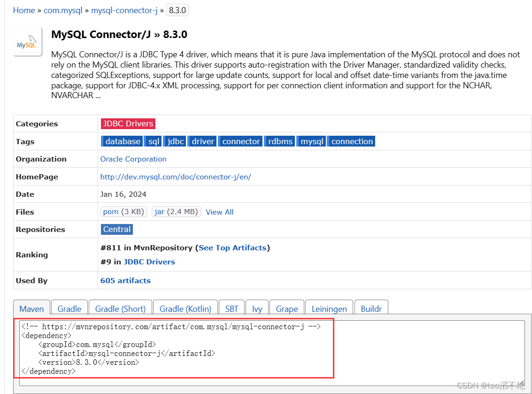Viewport: 532px width, 394px height.
Task: Click the Files row label
Action: coord(25,212)
